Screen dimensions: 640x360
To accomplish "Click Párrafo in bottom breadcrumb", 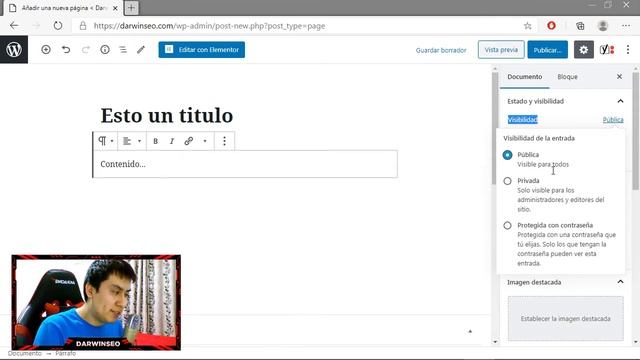I will pyautogui.click(x=65, y=353).
